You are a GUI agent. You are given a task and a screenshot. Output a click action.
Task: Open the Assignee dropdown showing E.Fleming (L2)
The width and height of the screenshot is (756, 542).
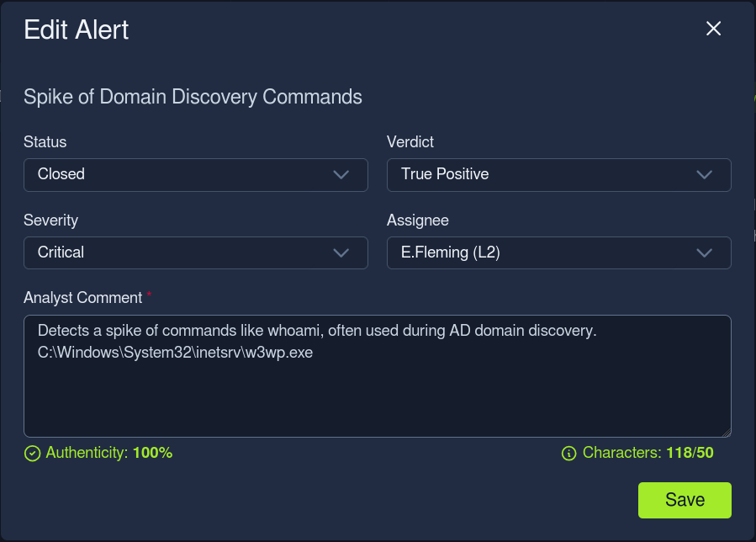tap(559, 252)
